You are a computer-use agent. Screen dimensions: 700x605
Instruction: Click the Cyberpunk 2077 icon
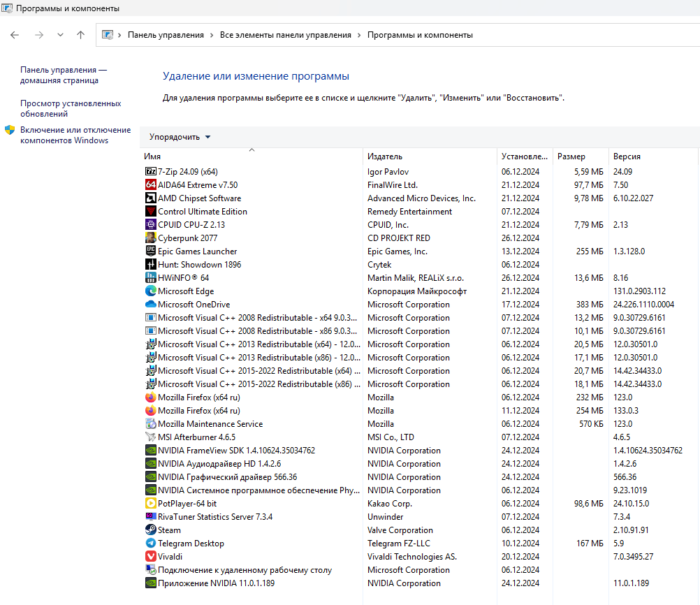[x=150, y=238]
